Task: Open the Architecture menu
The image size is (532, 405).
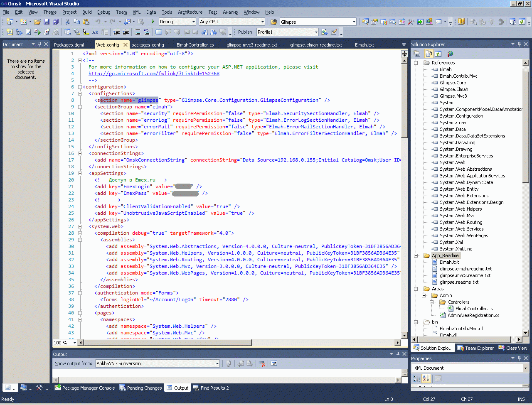Action: pos(190,12)
